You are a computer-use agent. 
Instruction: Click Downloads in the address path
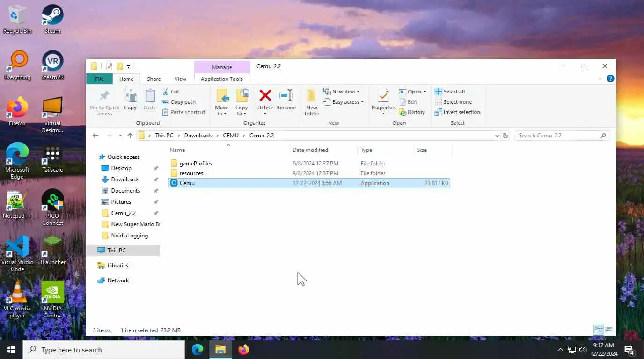coord(198,136)
